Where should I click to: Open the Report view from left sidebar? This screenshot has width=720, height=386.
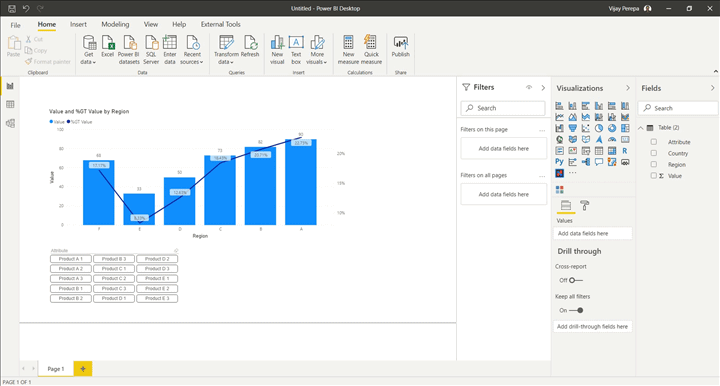[10, 86]
